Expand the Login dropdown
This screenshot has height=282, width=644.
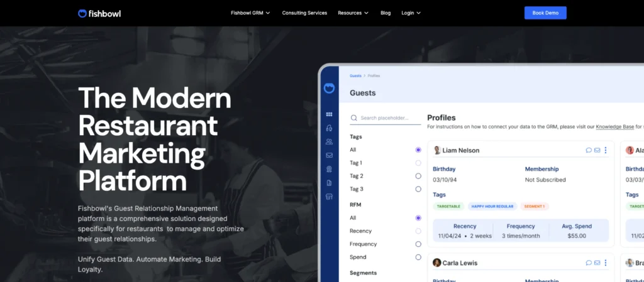pyautogui.click(x=411, y=13)
